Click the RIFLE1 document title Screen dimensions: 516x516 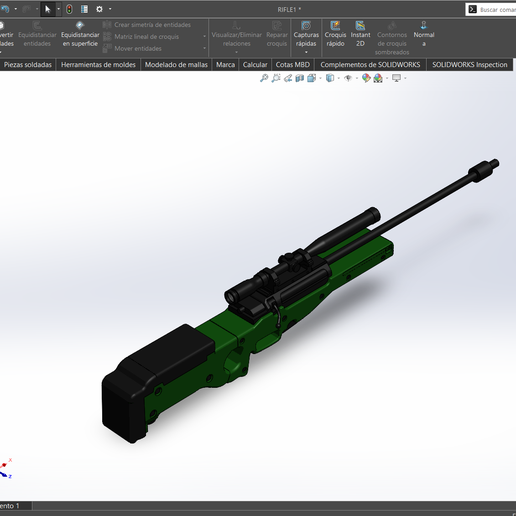[289, 10]
